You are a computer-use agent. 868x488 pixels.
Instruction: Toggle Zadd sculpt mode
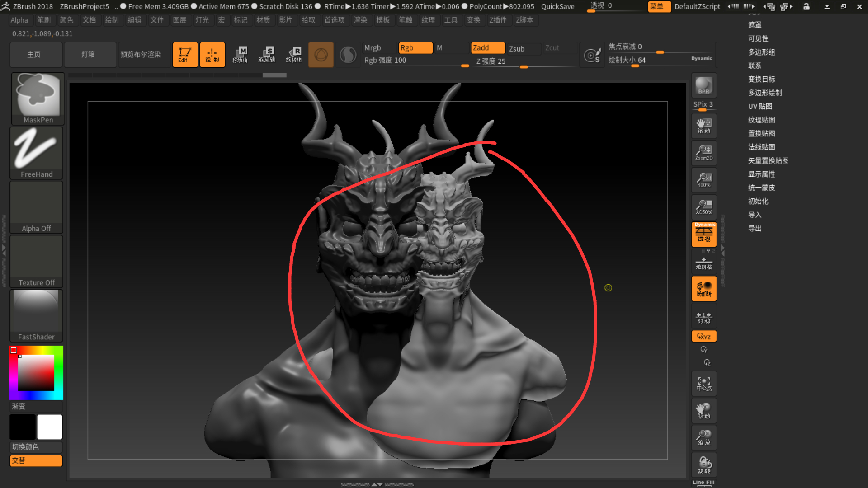point(487,48)
